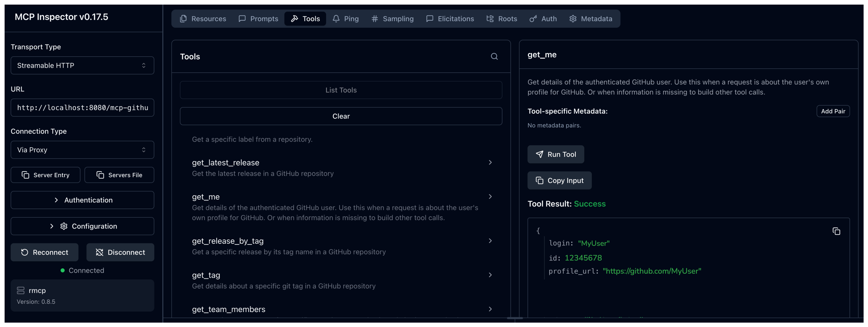Open the Metadata gear tab
Screen dimensions: 868x327
pos(590,19)
